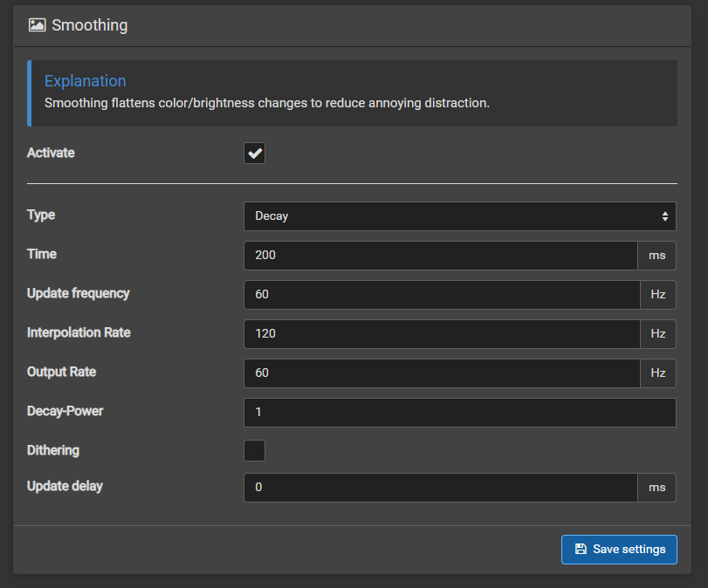This screenshot has height=588, width=708.
Task: Open the Type dropdown showing Decay
Action: click(x=459, y=216)
